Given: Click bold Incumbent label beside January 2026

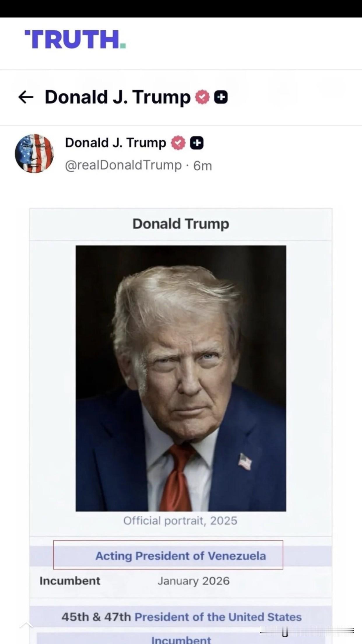Looking at the screenshot, I should pyautogui.click(x=70, y=581).
